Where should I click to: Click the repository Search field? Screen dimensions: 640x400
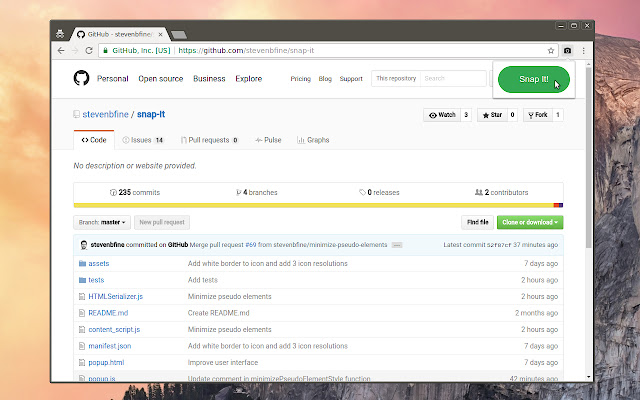pos(453,78)
